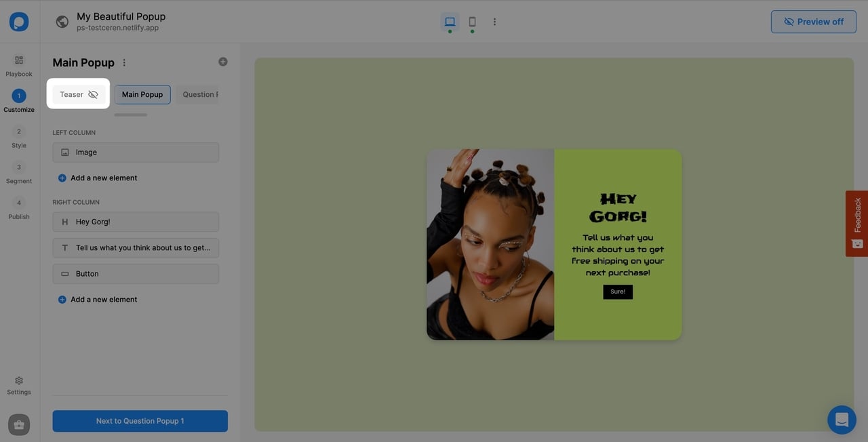Click Next to Question Popup 1
This screenshot has width=868, height=442.
(x=140, y=420)
